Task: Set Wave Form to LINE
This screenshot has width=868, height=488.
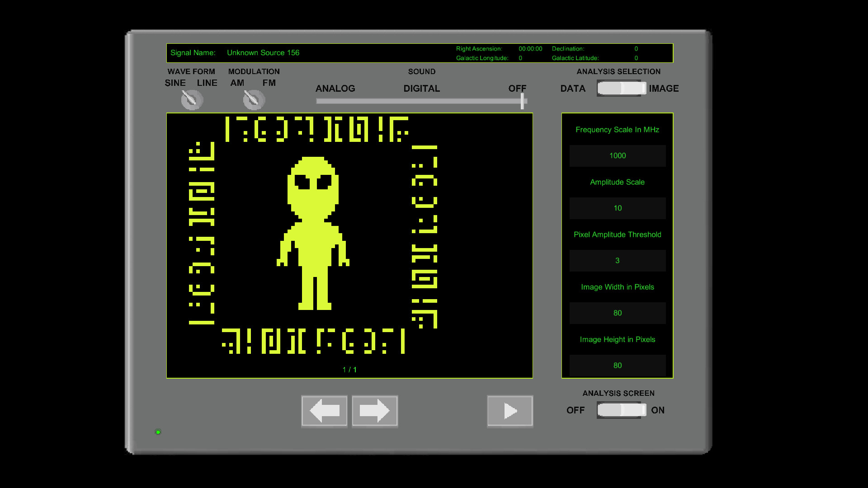Action: pos(208,83)
